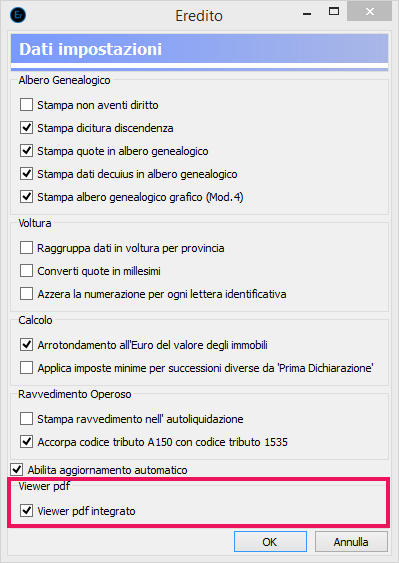
Task: Uncheck Accorpa codice tributo A150 option
Action: click(x=26, y=442)
